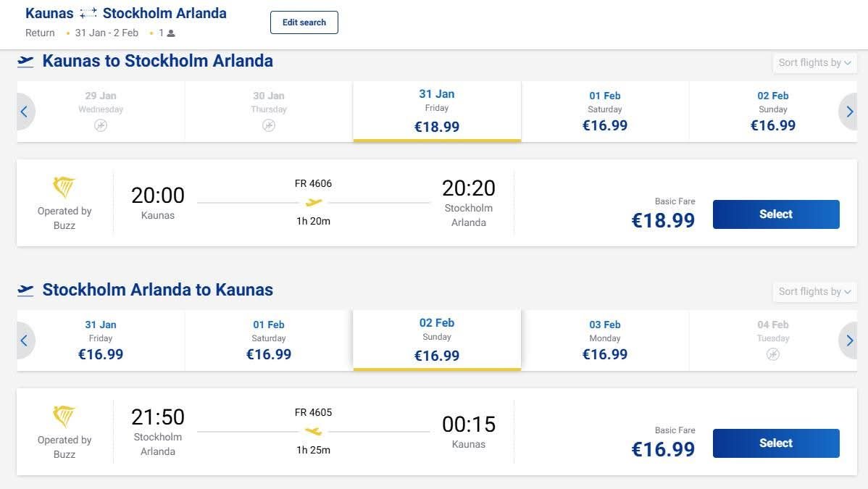Click next dates arrow for outbound flights
The image size is (868, 489).
click(x=849, y=112)
